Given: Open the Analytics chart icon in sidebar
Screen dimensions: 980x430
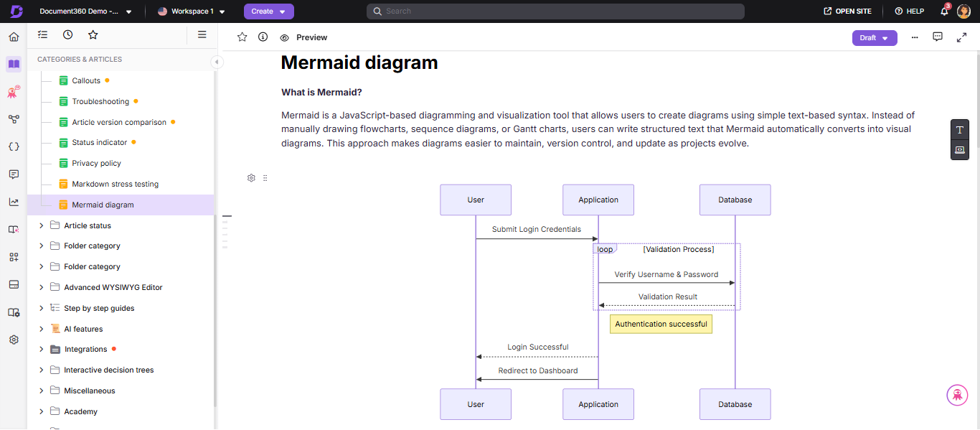Looking at the screenshot, I should (14, 202).
